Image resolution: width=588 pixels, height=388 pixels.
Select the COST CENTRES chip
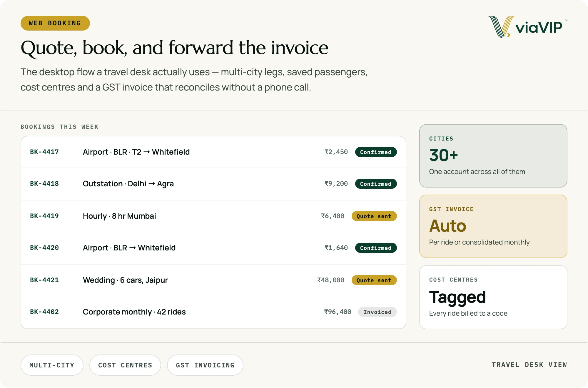tap(125, 365)
